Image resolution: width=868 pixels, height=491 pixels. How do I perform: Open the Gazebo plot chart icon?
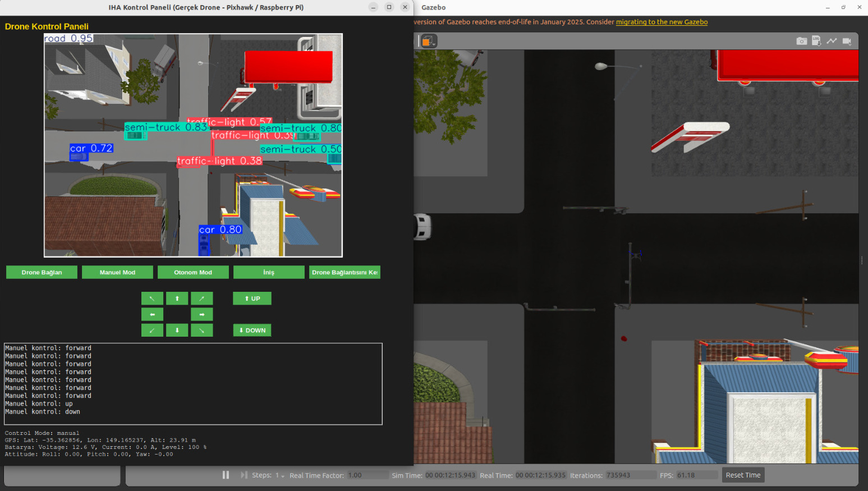(832, 41)
